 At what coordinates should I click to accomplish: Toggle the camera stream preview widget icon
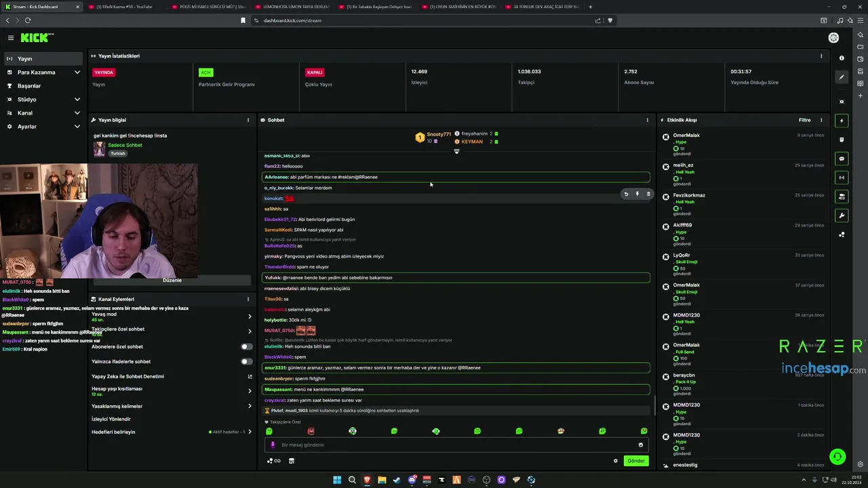(842, 197)
